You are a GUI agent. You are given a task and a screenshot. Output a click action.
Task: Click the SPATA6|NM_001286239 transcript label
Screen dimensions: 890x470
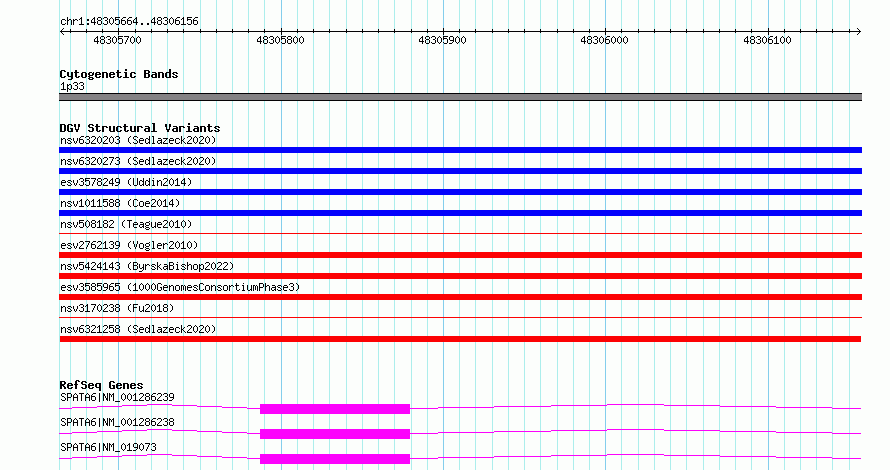[117, 397]
